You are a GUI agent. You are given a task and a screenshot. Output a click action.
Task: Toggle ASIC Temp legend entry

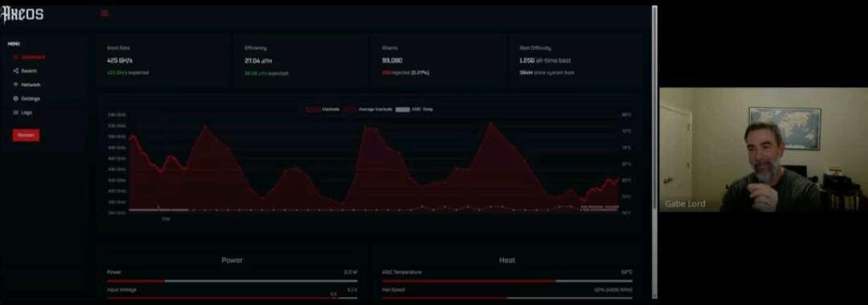pos(414,109)
